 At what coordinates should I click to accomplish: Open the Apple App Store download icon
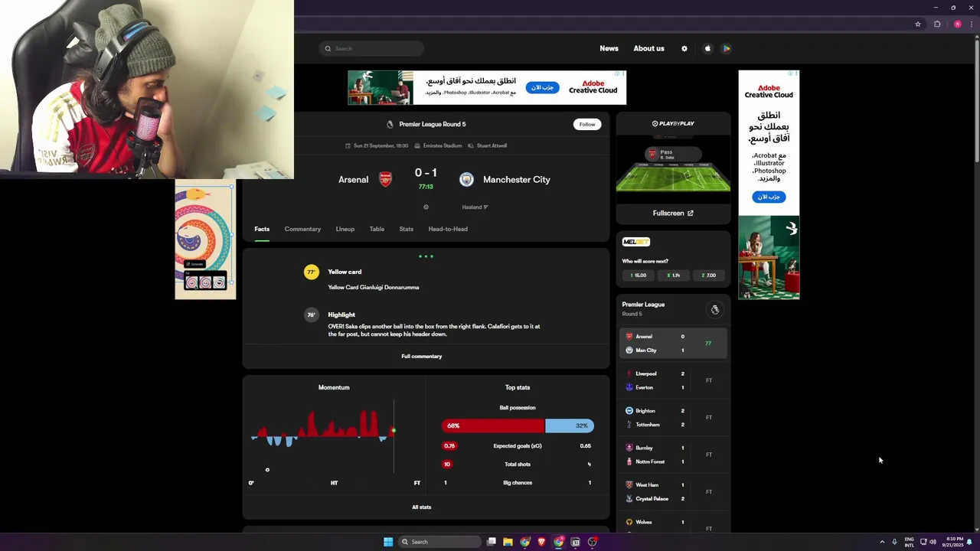707,48
